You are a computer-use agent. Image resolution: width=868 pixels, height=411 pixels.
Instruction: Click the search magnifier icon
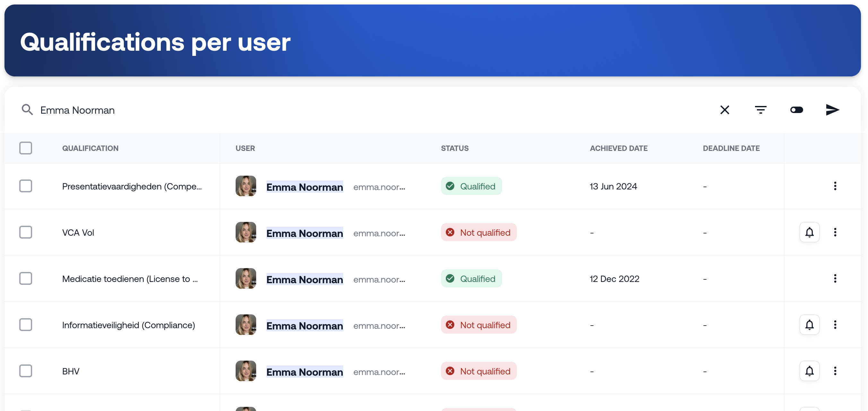tap(27, 110)
